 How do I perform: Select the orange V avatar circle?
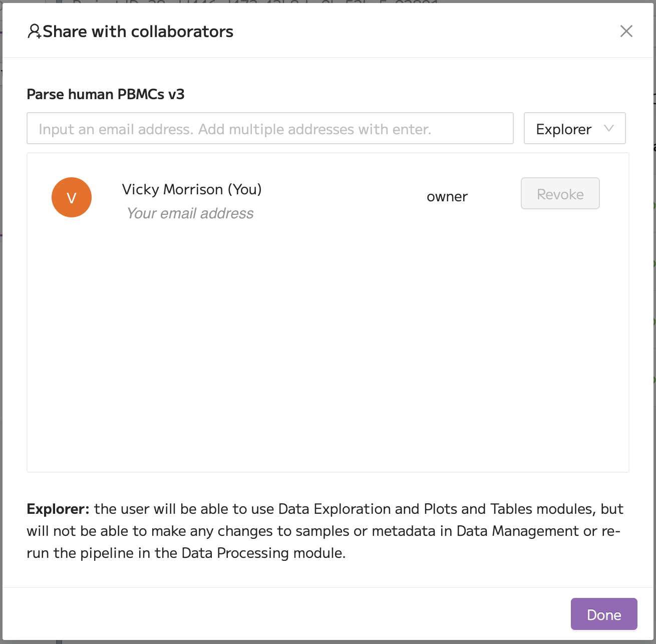[x=72, y=197]
